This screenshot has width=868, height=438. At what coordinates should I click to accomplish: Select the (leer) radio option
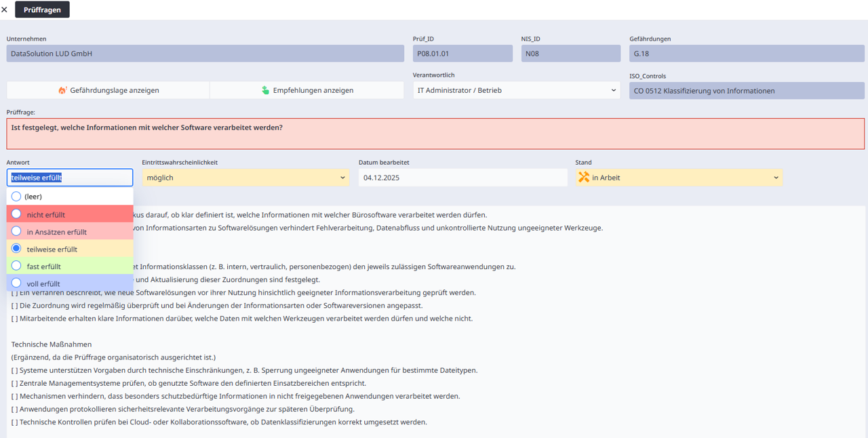16,197
